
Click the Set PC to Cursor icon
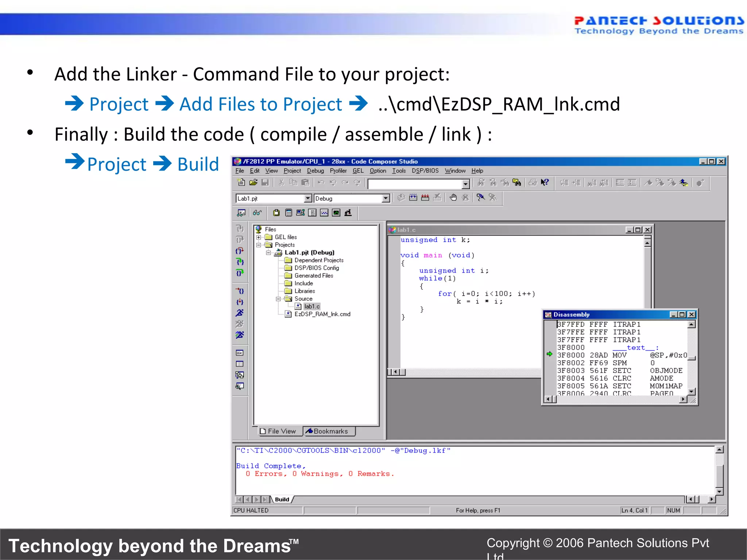pos(240,302)
